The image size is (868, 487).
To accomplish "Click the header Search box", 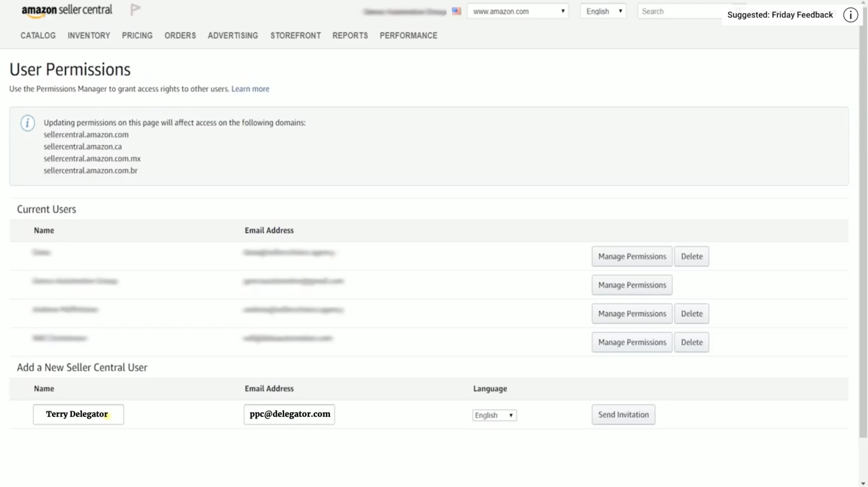I will [680, 11].
